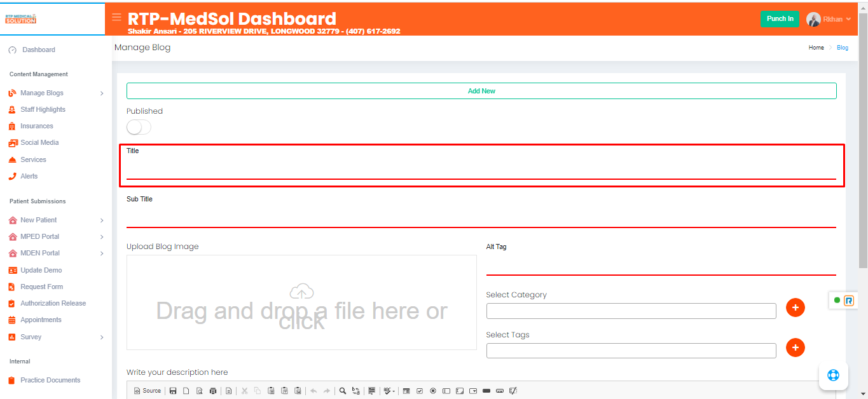
Task: Click the Paste clipboard icon
Action: (x=271, y=391)
